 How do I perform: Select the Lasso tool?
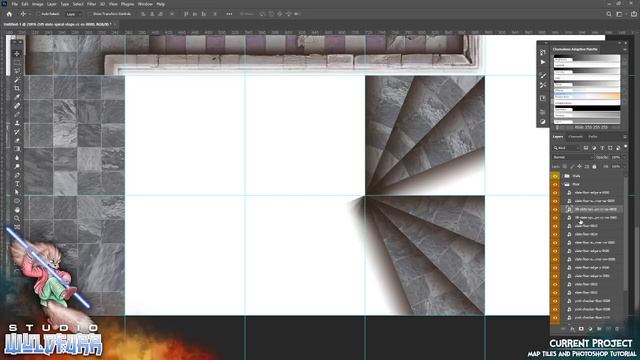17,71
